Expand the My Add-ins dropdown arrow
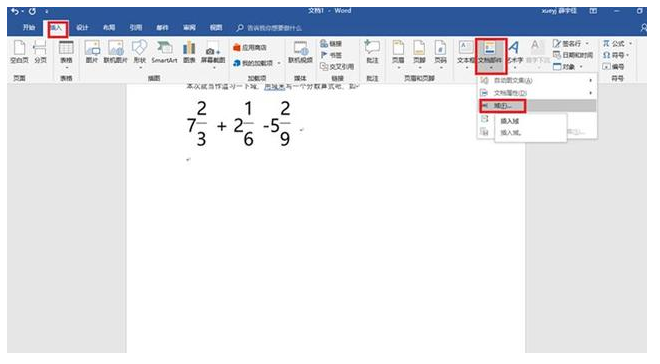Image resolution: width=660 pixels, height=364 pixels. tap(279, 63)
